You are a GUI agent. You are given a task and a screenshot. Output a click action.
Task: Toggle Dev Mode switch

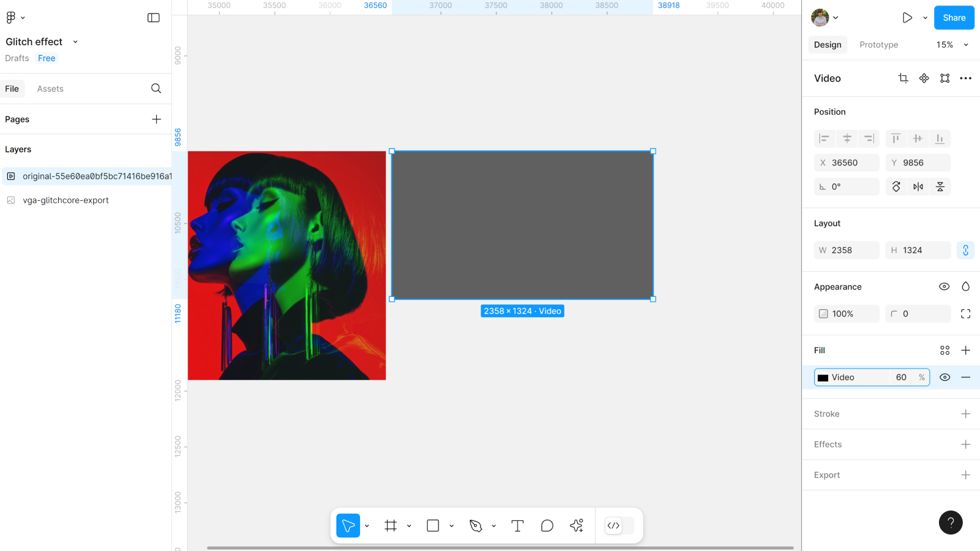coord(619,526)
